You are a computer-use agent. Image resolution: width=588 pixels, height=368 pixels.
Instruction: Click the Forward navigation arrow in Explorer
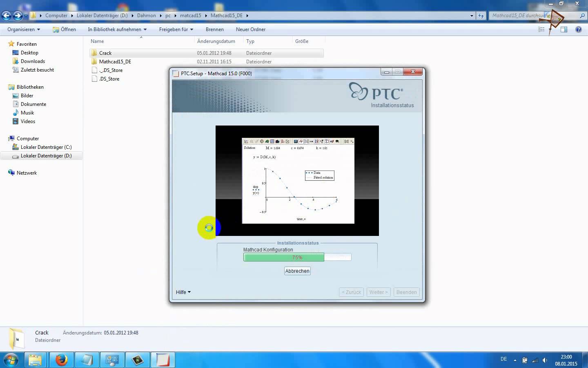18,16
